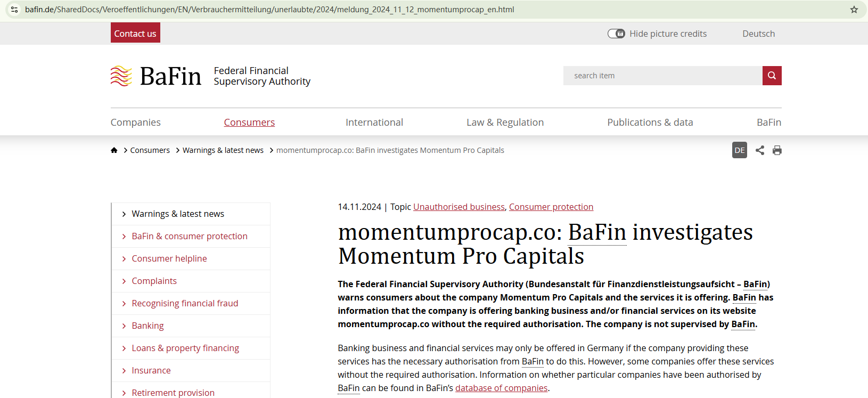Click Federal Financial Supervisory Authority logo text

click(262, 76)
